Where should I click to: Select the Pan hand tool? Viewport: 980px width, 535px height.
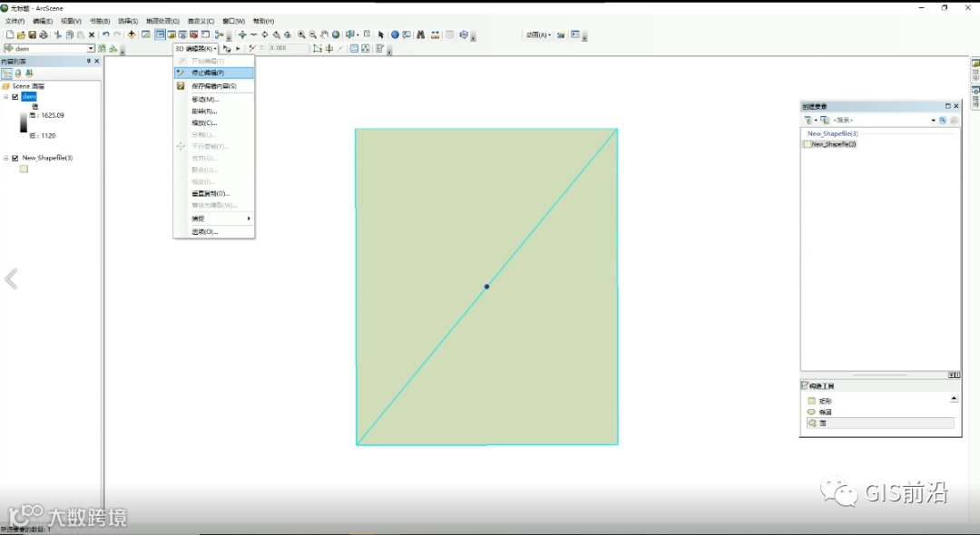click(x=324, y=34)
